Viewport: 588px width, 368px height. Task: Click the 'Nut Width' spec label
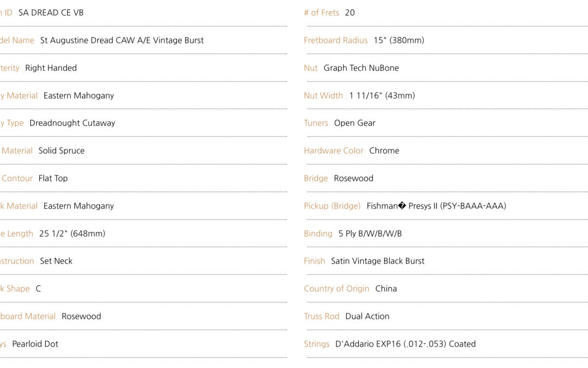point(323,95)
